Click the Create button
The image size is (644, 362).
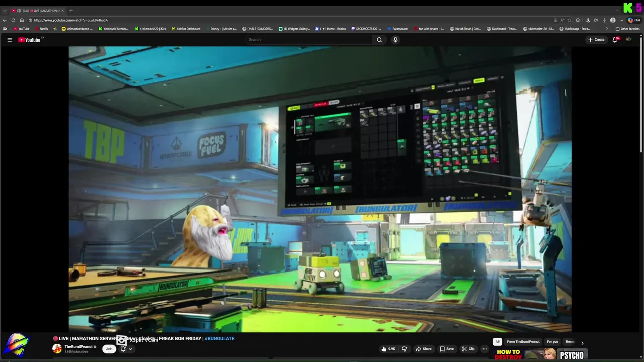coord(596,40)
